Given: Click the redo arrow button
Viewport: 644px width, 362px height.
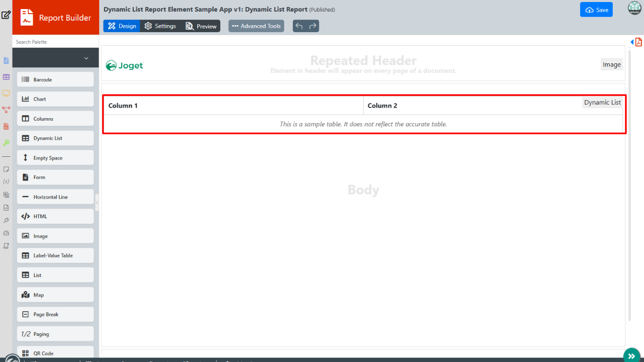Looking at the screenshot, I should (x=313, y=26).
